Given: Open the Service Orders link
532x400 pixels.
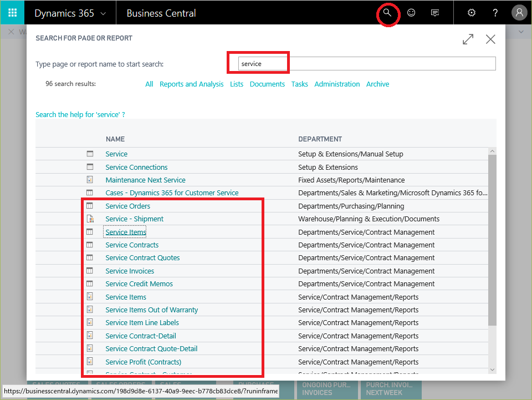Looking at the screenshot, I should pos(127,206).
